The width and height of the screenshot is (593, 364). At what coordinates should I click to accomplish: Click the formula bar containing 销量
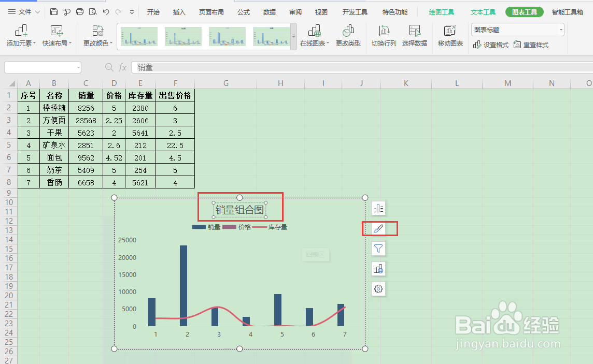[362, 67]
